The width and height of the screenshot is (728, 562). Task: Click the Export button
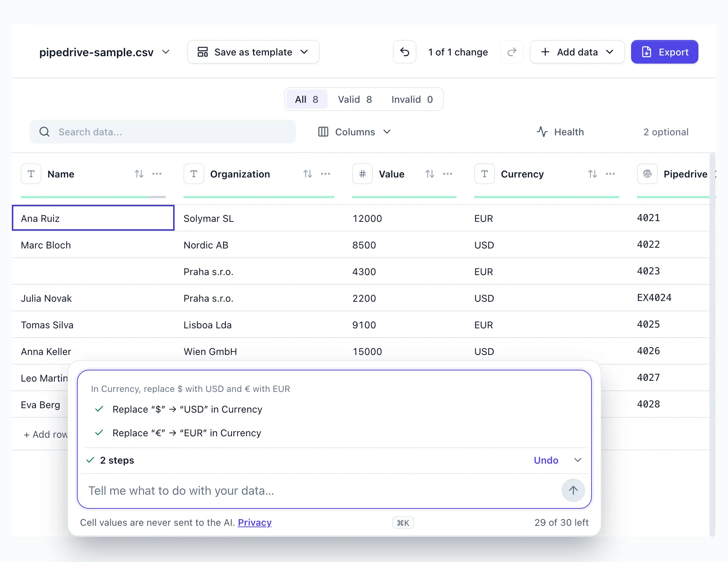[x=665, y=52]
